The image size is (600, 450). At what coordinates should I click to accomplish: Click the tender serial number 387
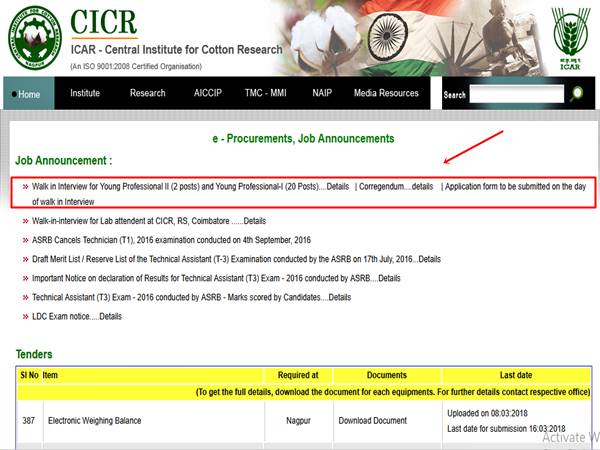point(28,421)
